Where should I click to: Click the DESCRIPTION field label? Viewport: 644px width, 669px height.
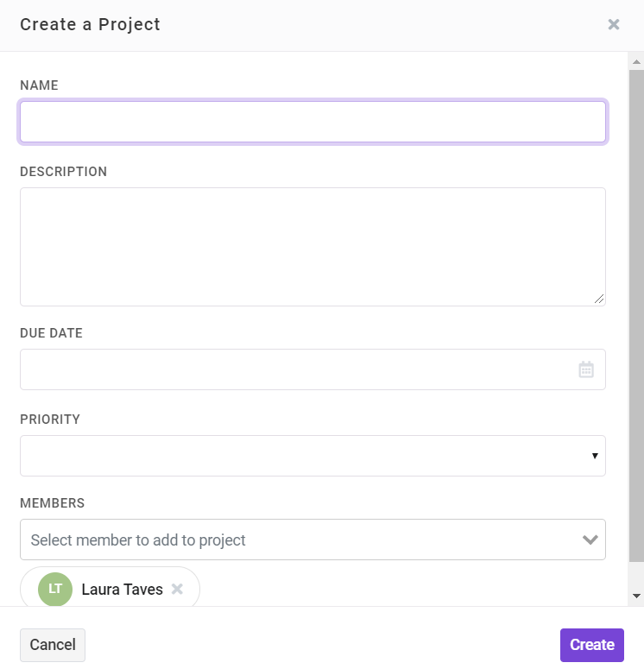(x=63, y=172)
